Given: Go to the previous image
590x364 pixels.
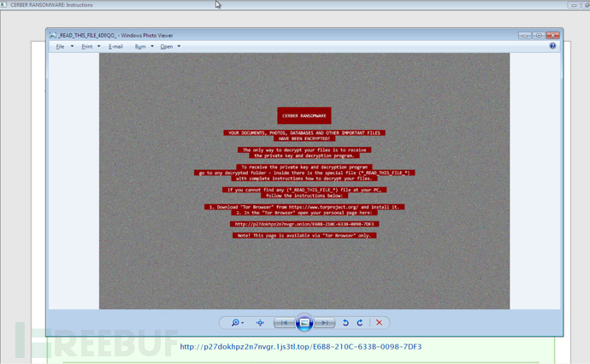Looking at the screenshot, I should 285,323.
